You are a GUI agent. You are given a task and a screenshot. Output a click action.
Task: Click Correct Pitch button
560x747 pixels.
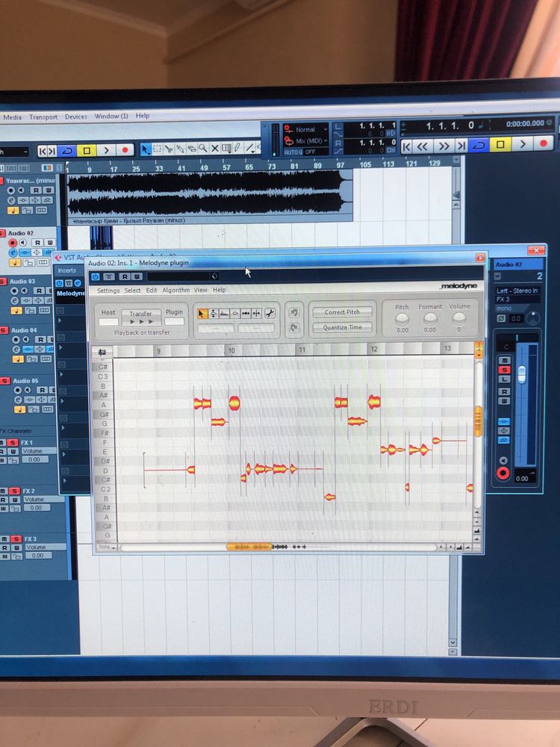point(342,312)
